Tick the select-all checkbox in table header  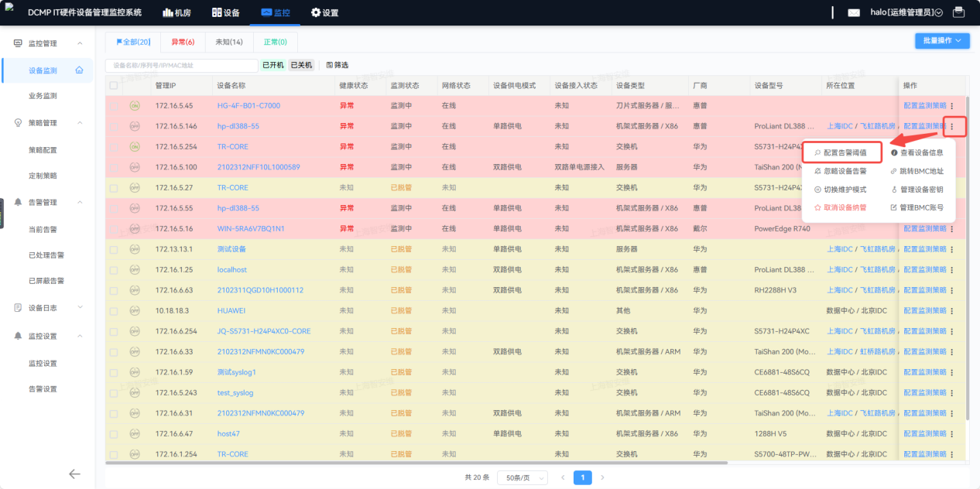[x=114, y=86]
